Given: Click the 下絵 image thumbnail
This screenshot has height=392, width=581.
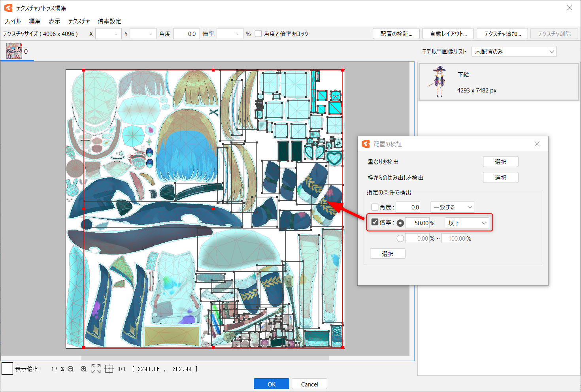Looking at the screenshot, I should pyautogui.click(x=440, y=82).
